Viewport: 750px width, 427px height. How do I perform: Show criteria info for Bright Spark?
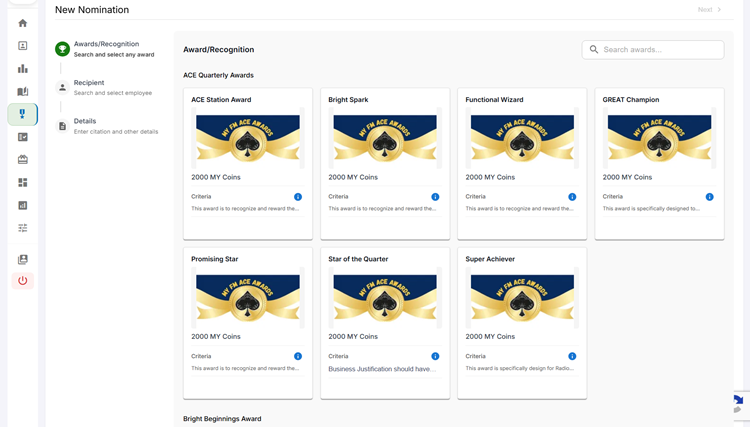(x=435, y=197)
